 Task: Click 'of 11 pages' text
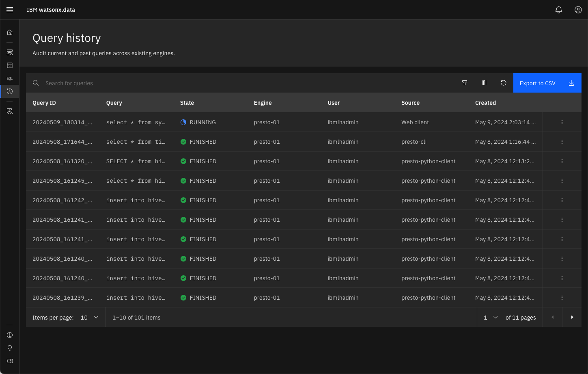[x=521, y=318]
